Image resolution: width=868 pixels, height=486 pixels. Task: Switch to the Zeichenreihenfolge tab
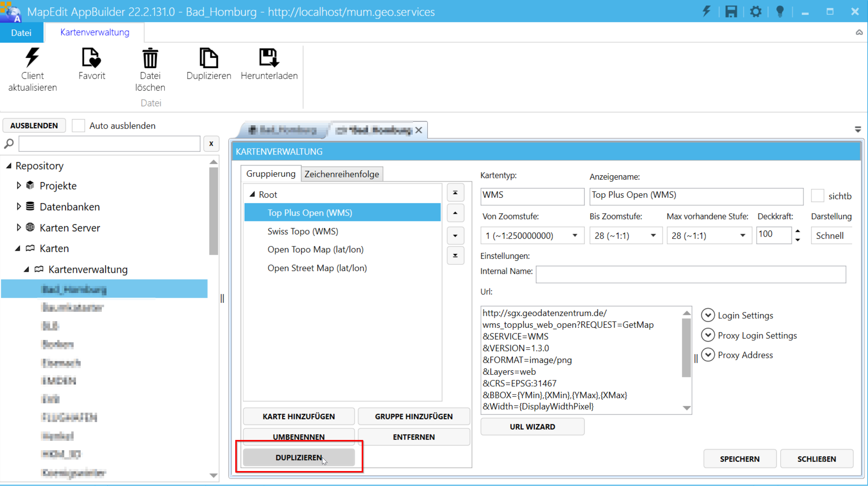342,174
